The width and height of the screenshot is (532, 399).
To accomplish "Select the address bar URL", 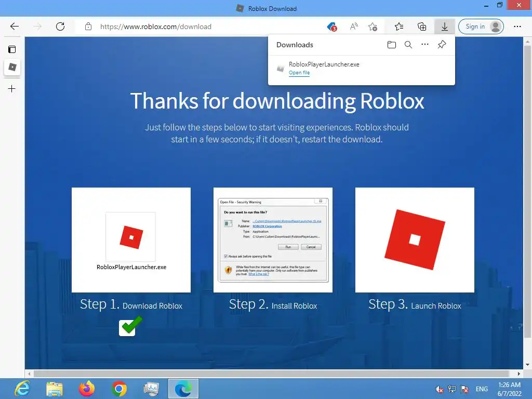I will coord(156,26).
